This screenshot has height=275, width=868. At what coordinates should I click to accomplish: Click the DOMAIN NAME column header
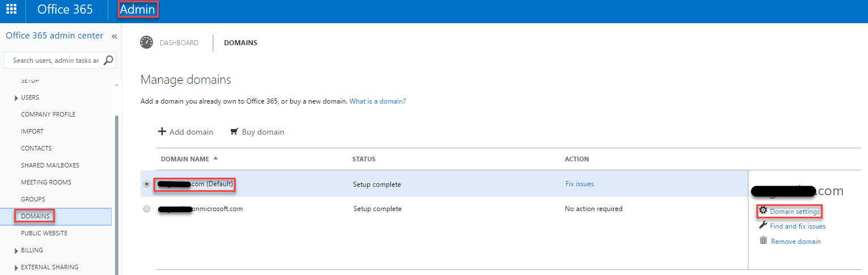point(185,159)
